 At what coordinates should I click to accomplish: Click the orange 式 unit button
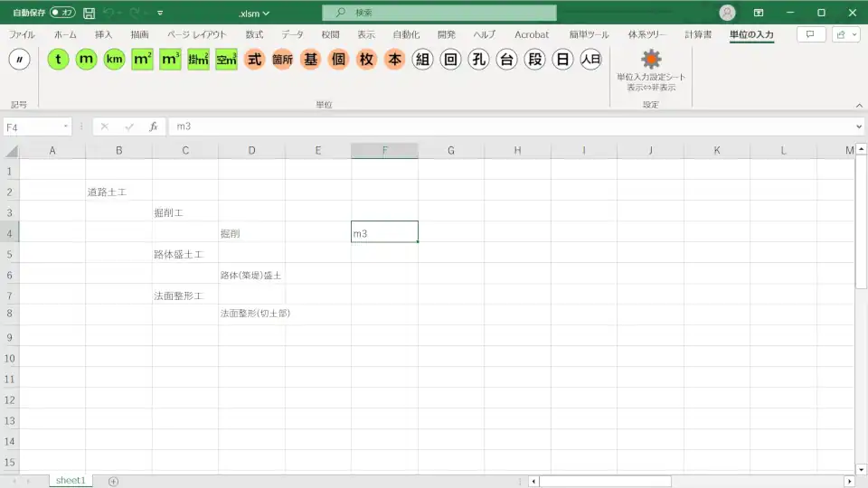pos(254,60)
